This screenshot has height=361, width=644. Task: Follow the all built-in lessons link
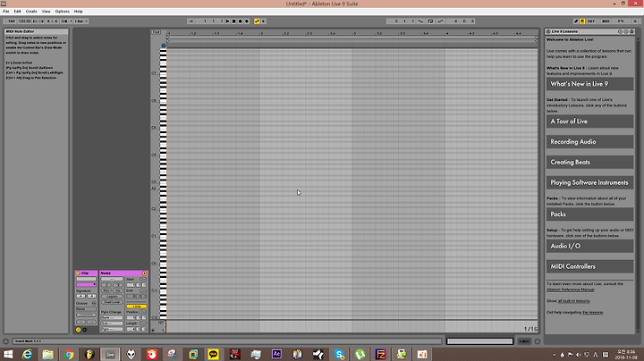tap(573, 301)
